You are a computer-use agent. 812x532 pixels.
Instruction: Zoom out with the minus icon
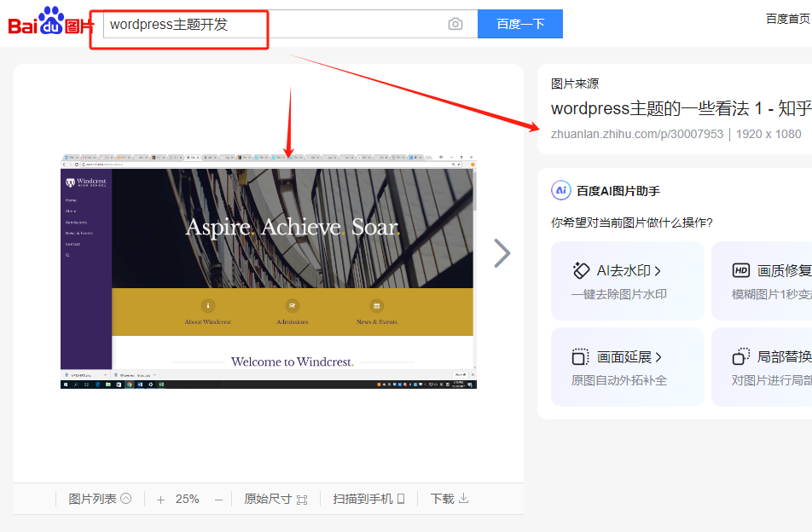[218, 500]
